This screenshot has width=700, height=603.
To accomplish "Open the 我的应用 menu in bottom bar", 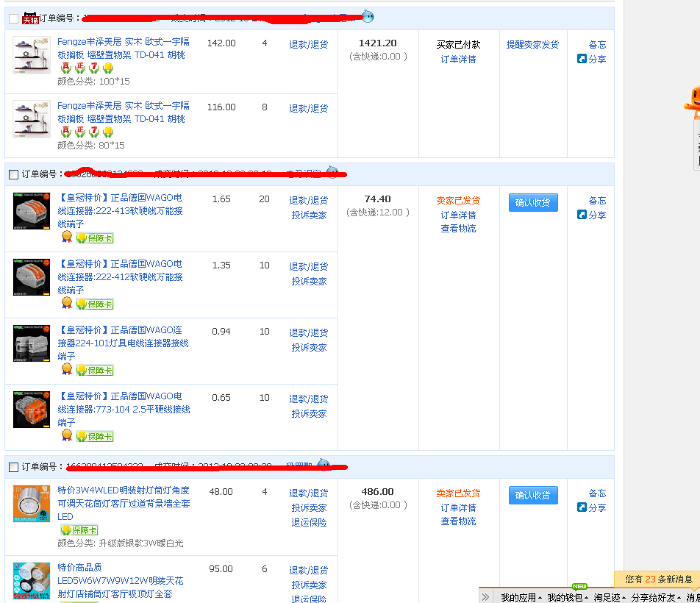I will pyautogui.click(x=521, y=597).
